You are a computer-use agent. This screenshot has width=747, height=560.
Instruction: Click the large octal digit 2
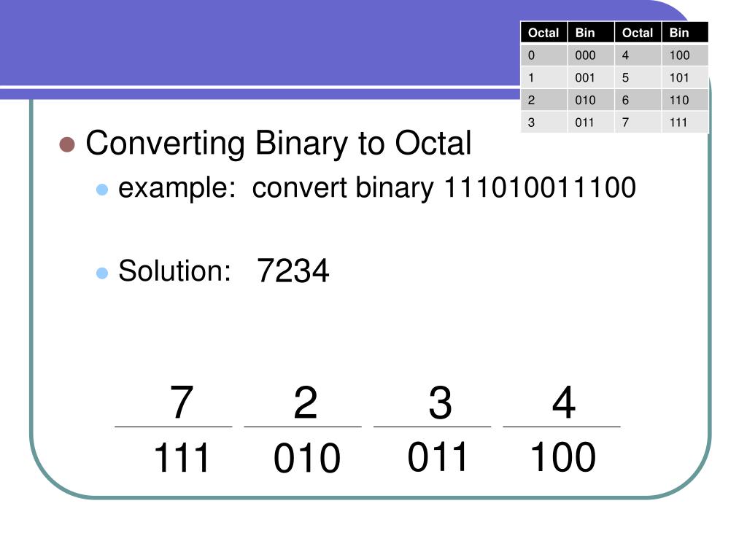[306, 402]
